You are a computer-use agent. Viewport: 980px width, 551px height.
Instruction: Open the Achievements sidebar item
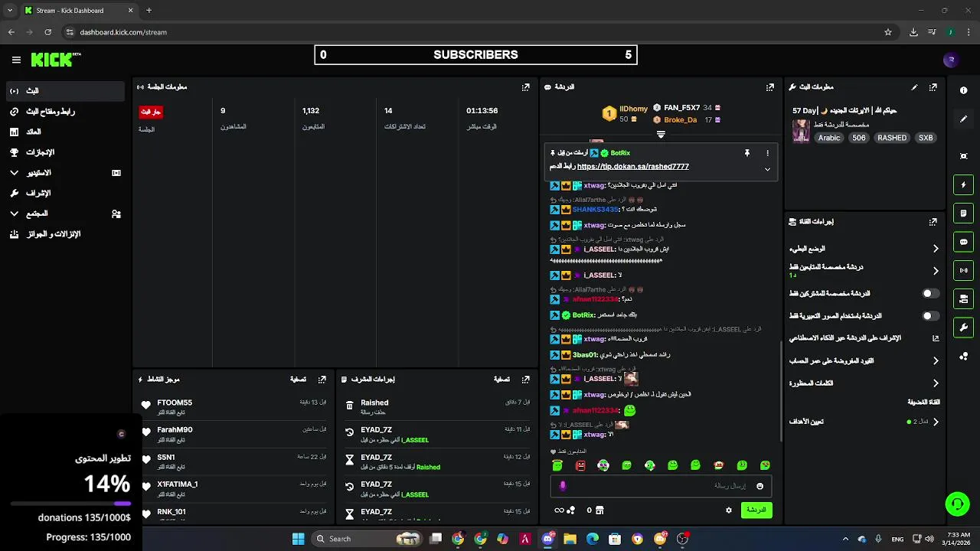coord(64,152)
